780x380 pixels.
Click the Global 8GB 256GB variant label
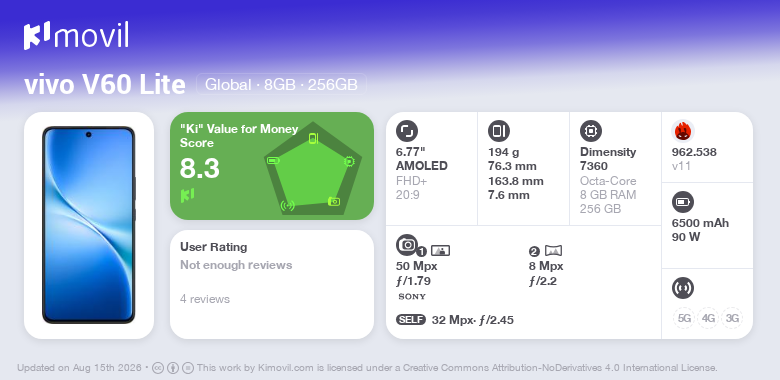click(x=282, y=85)
